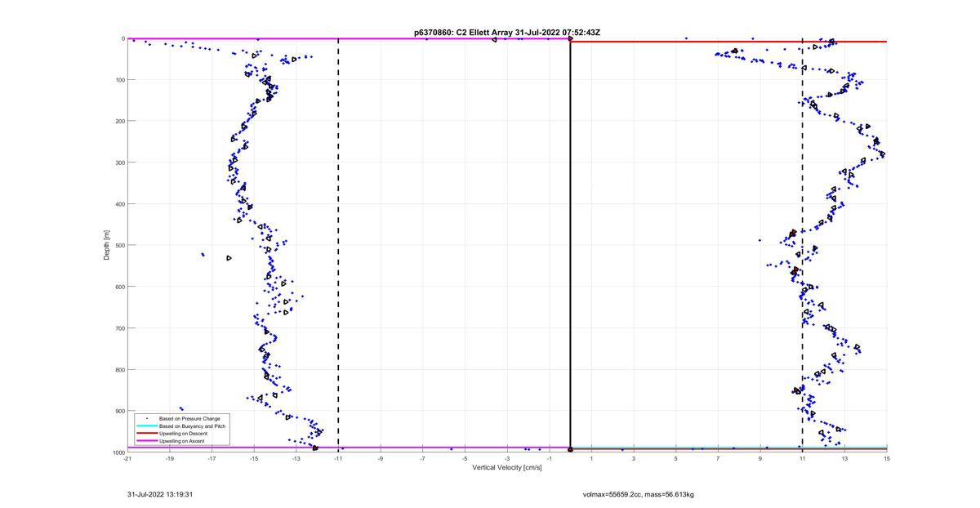
Task: Click the Depth [m] axis label
Action: [x=107, y=244]
